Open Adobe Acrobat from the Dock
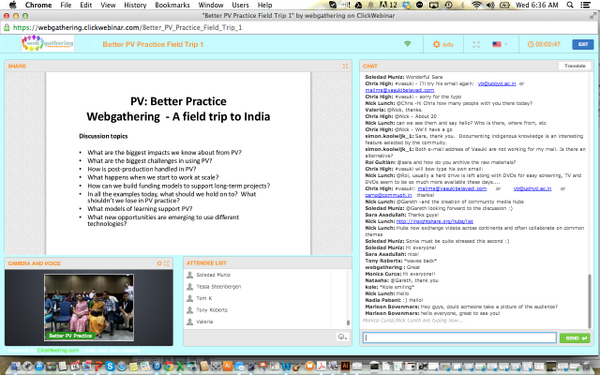The image size is (600, 375). (x=321, y=366)
